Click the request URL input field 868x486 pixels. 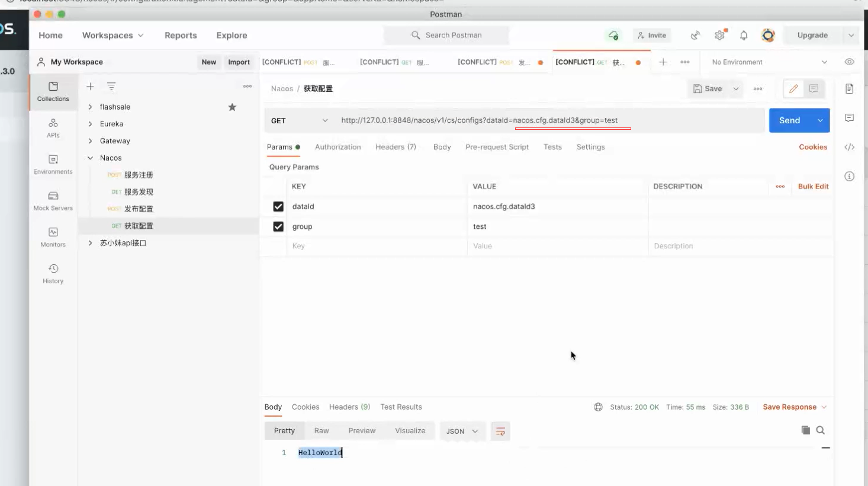click(x=551, y=120)
